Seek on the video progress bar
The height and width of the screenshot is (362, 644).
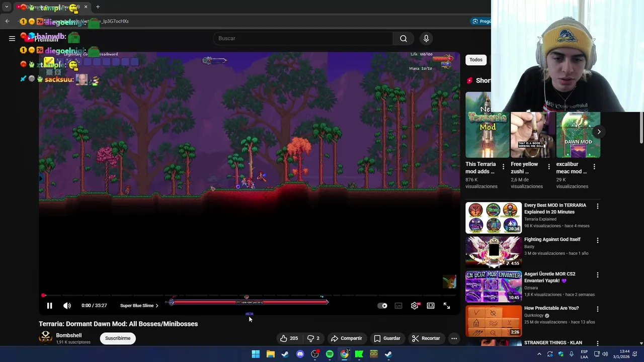tap(249, 295)
